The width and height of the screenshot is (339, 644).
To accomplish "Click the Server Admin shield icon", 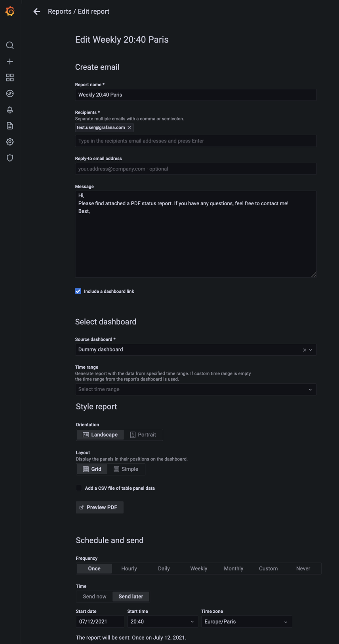I will [10, 158].
